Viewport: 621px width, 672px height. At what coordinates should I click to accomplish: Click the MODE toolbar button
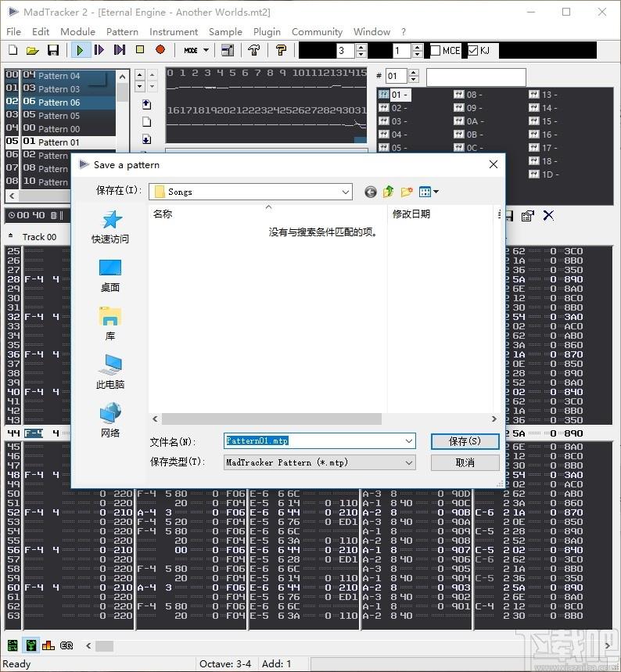tap(191, 50)
